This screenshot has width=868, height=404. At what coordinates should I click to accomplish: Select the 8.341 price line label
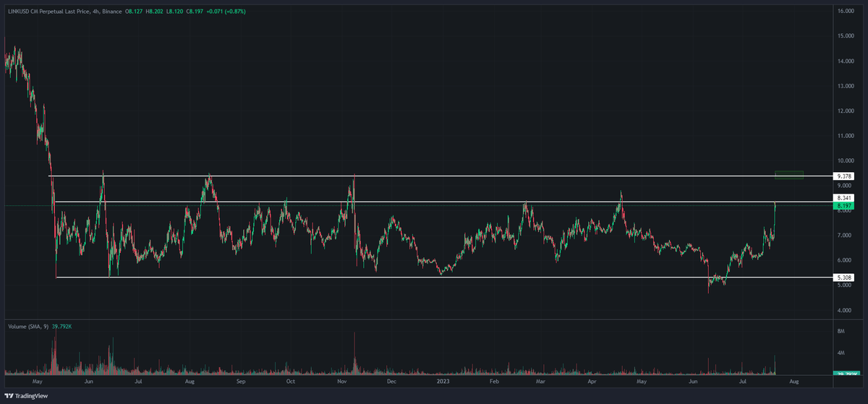click(x=845, y=197)
